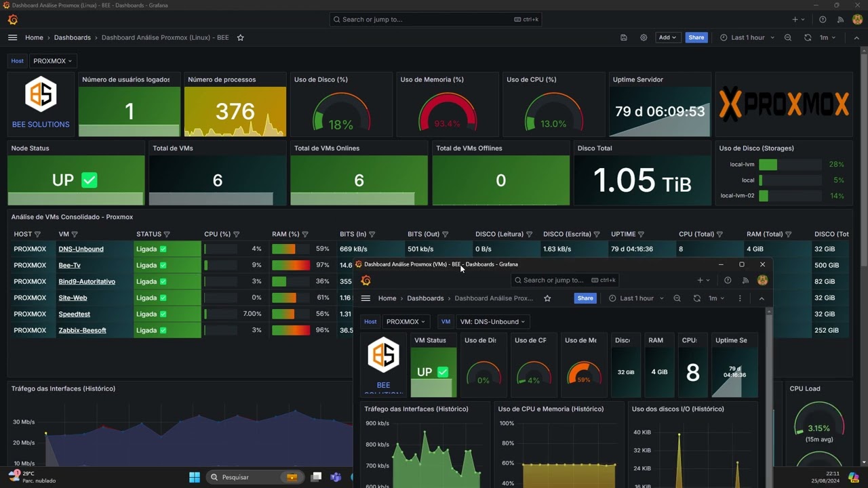Open Bind9-Autoritativo VM link

coord(87,281)
